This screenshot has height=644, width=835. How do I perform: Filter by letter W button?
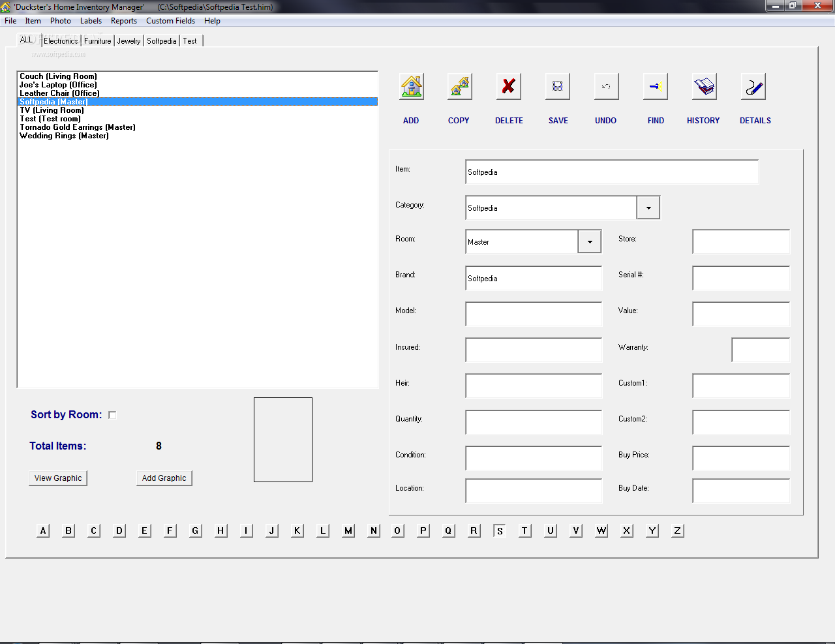[601, 530]
